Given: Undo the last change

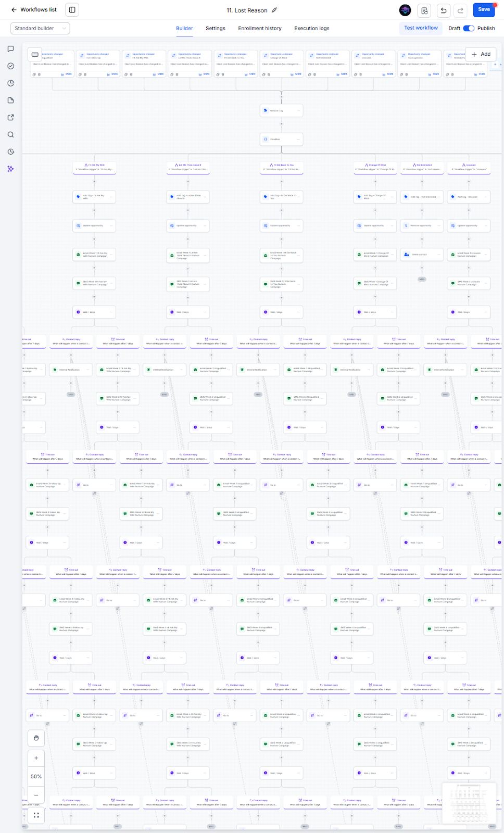Looking at the screenshot, I should (444, 10).
